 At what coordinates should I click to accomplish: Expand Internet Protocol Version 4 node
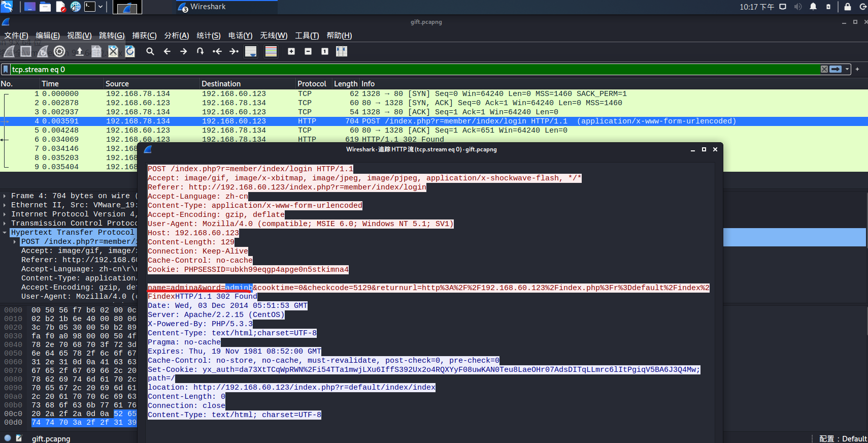pyautogui.click(x=5, y=214)
